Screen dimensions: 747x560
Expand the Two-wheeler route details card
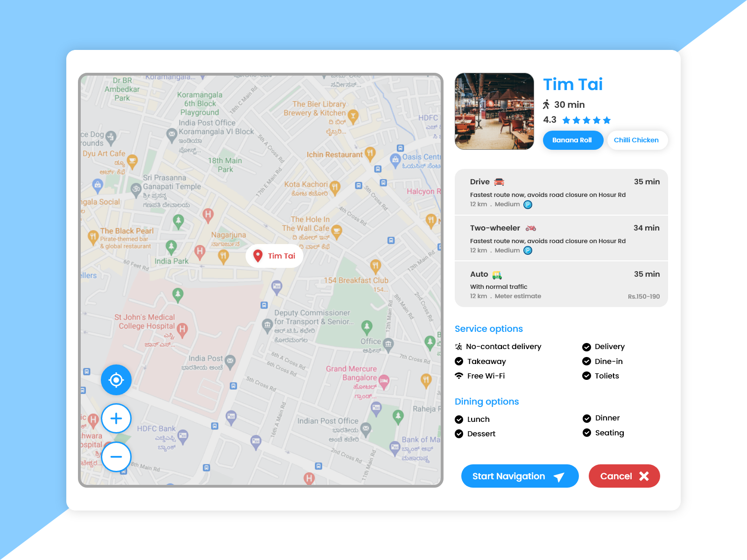click(561, 238)
